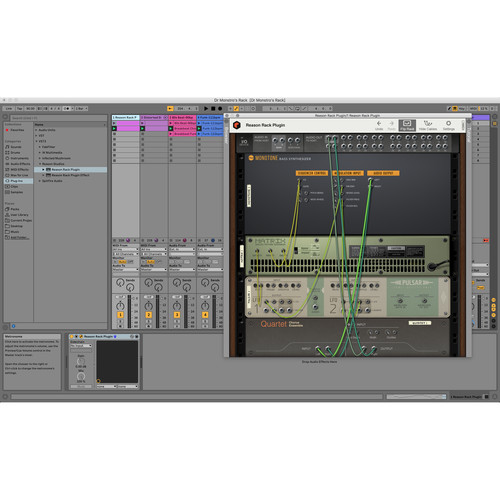Click the Hide Cables icon in Reason Rack
The height and width of the screenshot is (500, 500).
tap(428, 125)
